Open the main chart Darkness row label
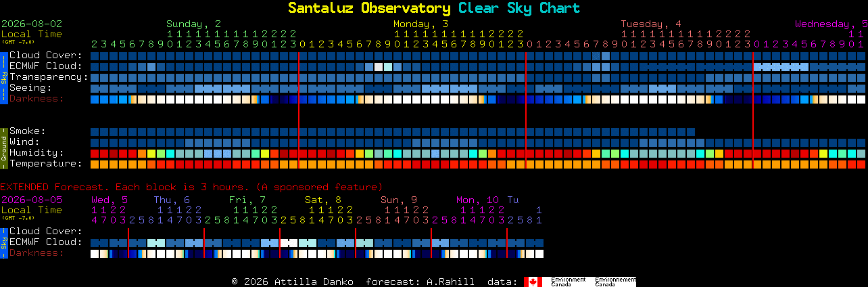The width and height of the screenshot is (868, 287). (37, 99)
